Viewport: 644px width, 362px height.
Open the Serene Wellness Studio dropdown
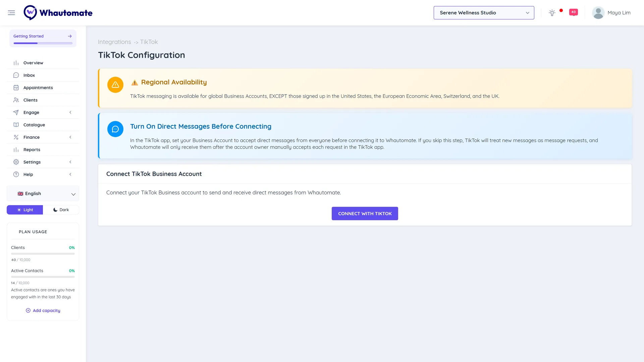[484, 13]
